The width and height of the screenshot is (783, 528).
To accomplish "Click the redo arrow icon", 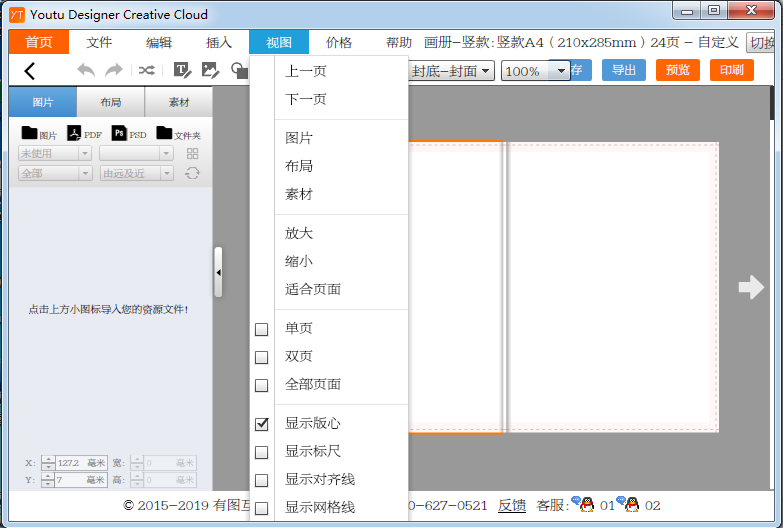I will click(x=114, y=70).
